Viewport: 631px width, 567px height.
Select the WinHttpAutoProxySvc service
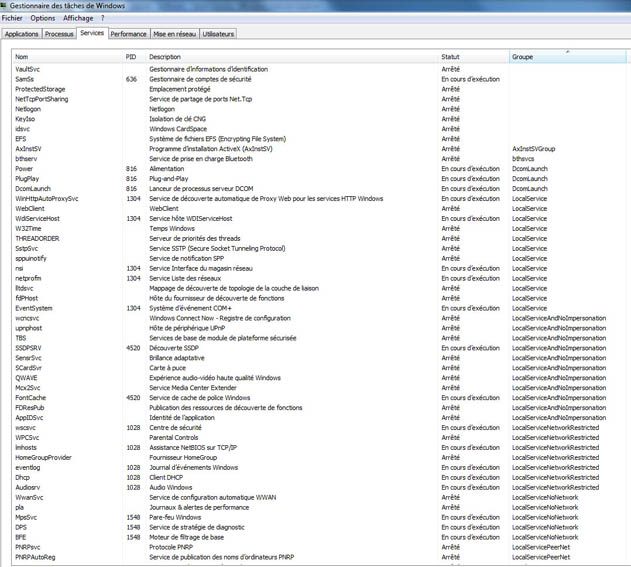[47, 199]
